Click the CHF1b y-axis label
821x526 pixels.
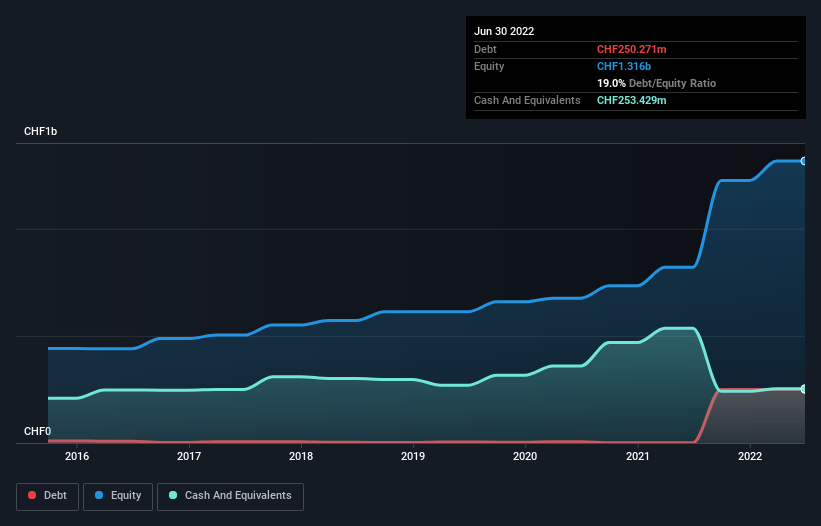point(40,131)
